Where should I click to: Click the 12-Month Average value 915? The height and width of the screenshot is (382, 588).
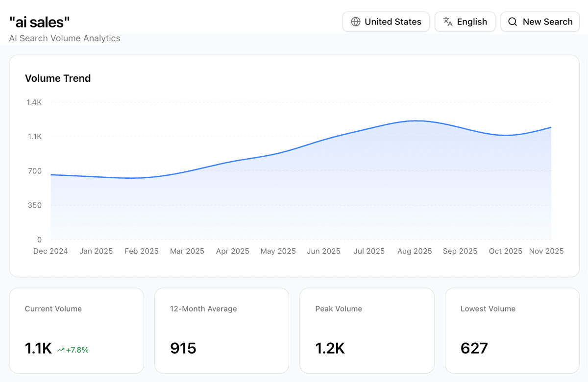click(183, 348)
